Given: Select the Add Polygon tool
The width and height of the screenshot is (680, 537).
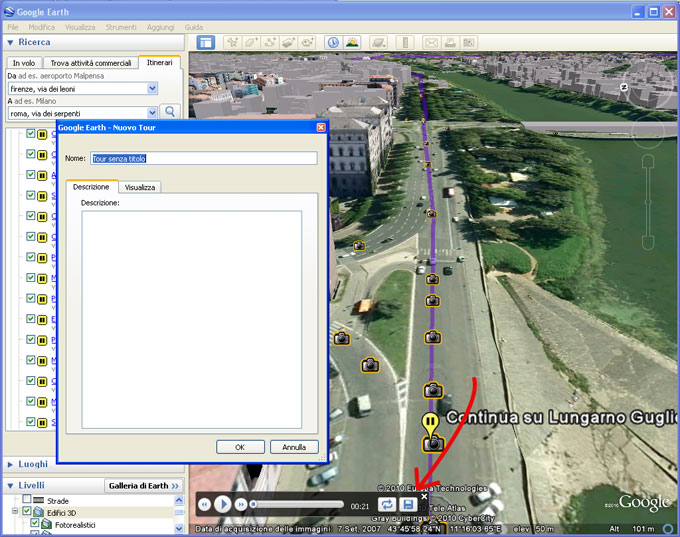Looking at the screenshot, I should (252, 43).
